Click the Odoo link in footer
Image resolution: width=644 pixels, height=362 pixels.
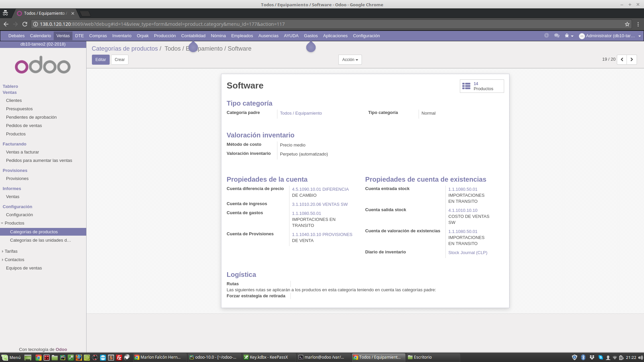(61, 350)
